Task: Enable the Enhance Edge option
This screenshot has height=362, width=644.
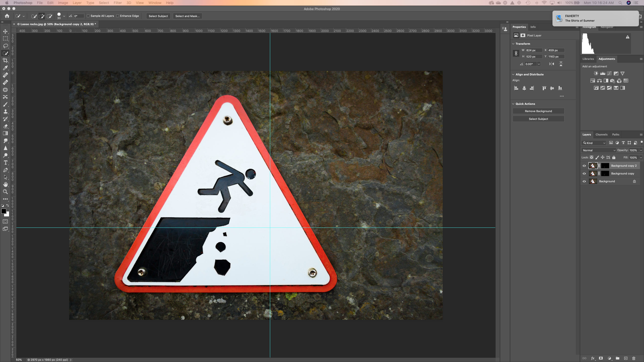Action: 118,16
